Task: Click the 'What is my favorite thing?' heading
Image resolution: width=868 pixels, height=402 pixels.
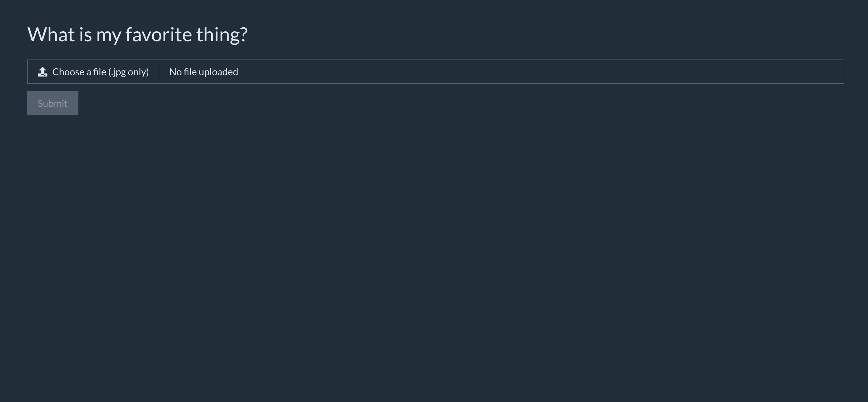Action: click(137, 34)
